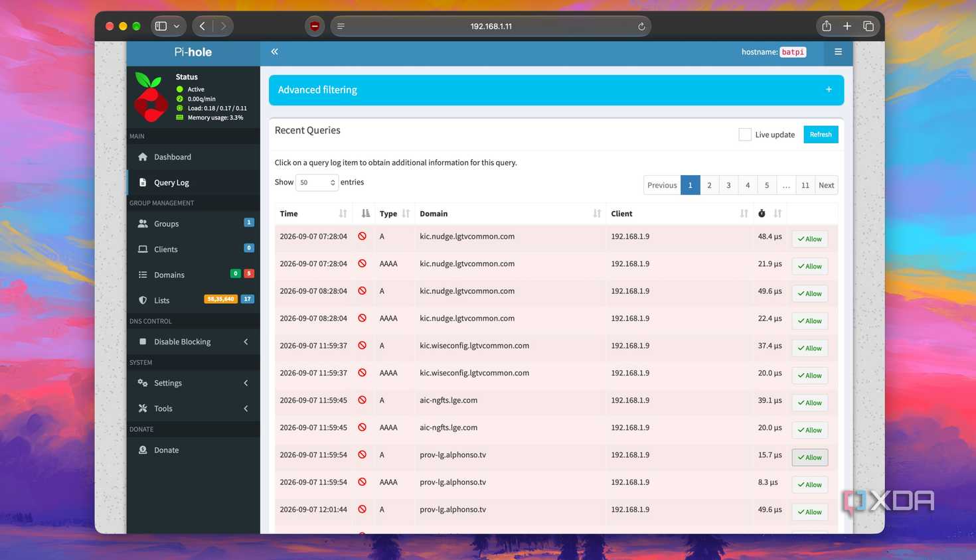976x560 pixels.
Task: Click red content blocker extension icon
Action: [315, 26]
